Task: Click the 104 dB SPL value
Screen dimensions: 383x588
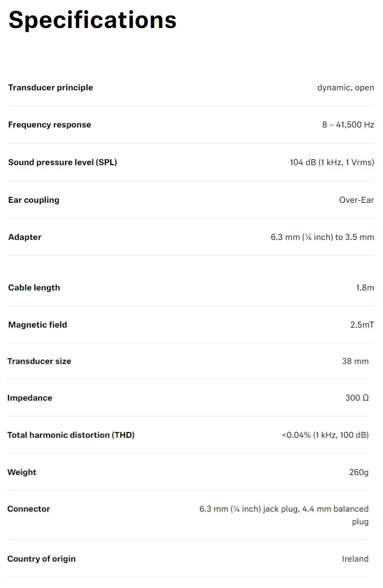Action: [332, 162]
